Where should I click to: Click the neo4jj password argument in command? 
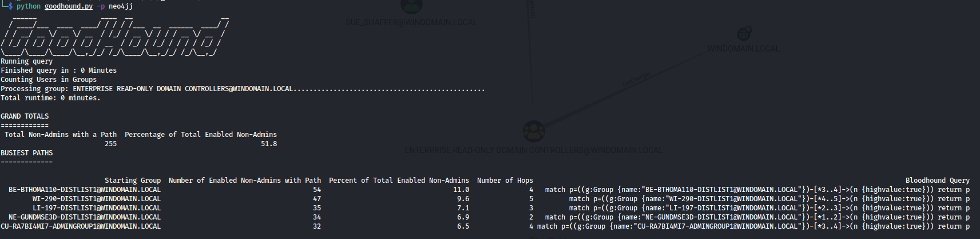[x=121, y=6]
